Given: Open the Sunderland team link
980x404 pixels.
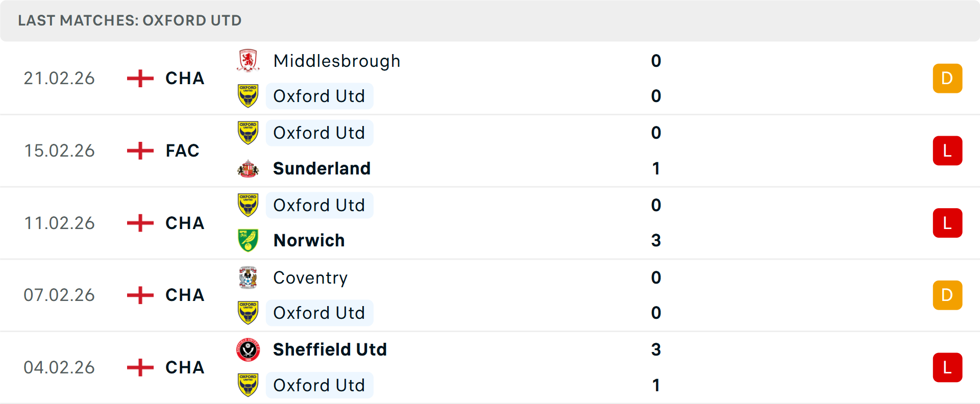Looking at the screenshot, I should point(322,168).
